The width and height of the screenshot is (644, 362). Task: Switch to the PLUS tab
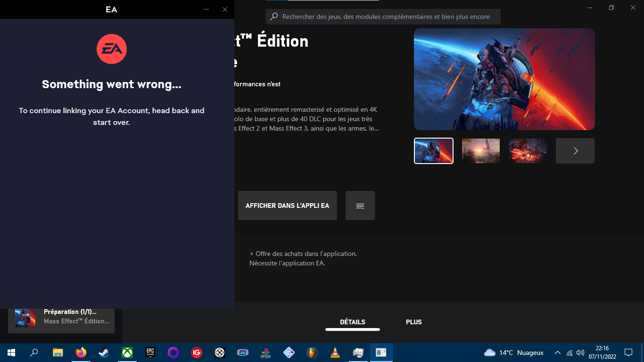coord(414,322)
